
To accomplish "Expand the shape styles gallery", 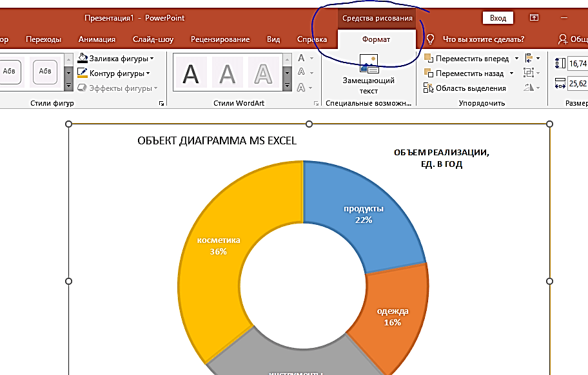I will [68, 86].
